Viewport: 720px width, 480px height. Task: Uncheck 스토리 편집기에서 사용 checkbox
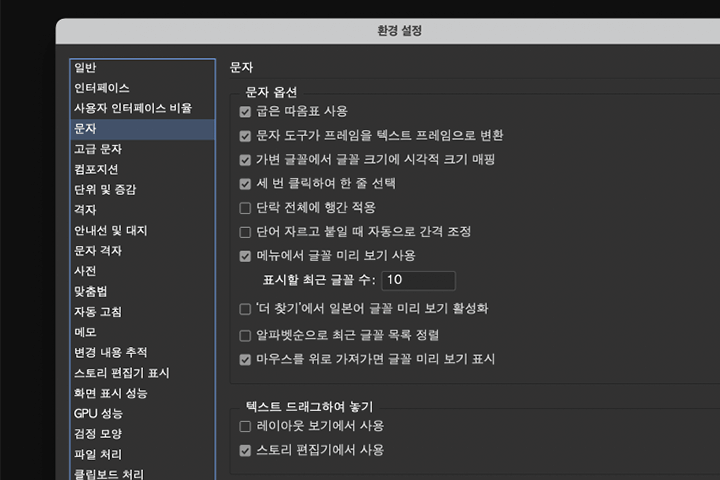pyautogui.click(x=245, y=451)
